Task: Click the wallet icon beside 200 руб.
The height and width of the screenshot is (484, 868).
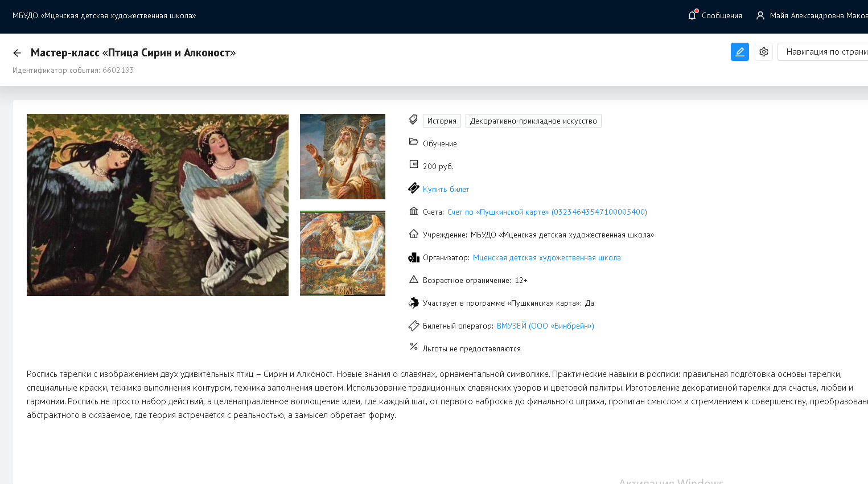Action: pyautogui.click(x=414, y=165)
